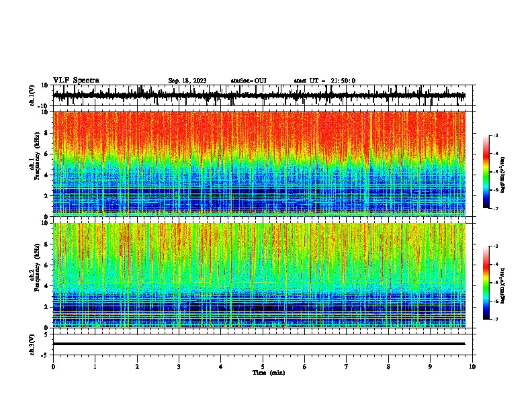Image resolution: width=532 pixels, height=411 pixels.
Task: Click time axis tick label "6"
Action: click(x=305, y=367)
